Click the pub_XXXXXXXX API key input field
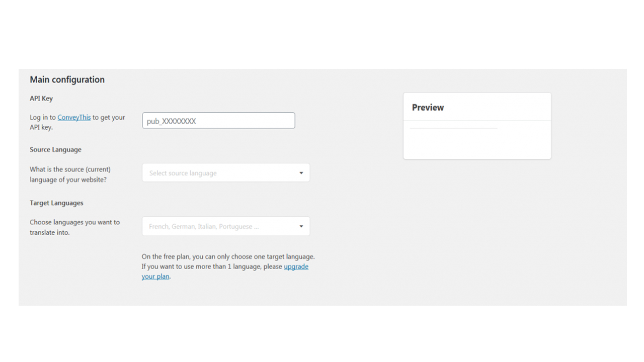The width and height of the screenshot is (644, 362). click(218, 121)
